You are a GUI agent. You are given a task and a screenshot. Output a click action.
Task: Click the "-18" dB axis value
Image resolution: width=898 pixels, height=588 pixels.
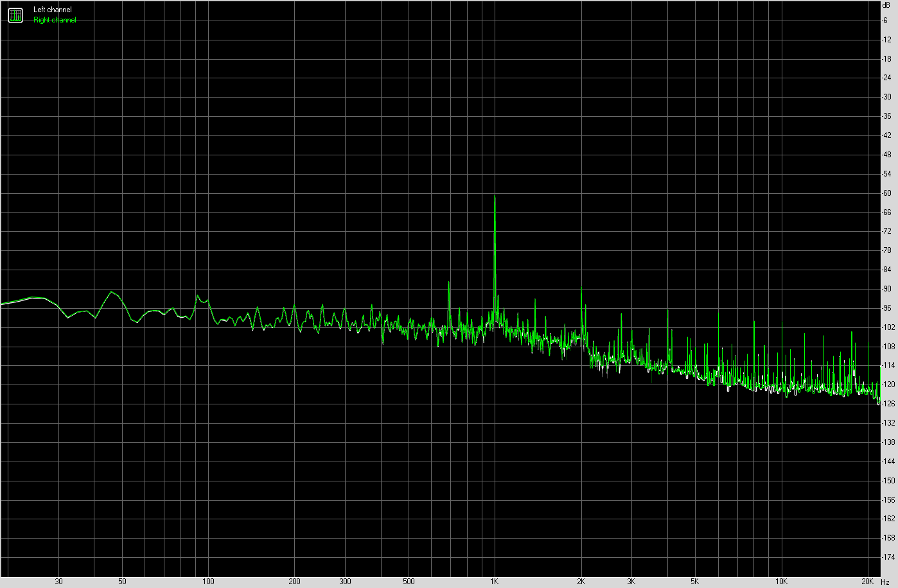(886, 59)
